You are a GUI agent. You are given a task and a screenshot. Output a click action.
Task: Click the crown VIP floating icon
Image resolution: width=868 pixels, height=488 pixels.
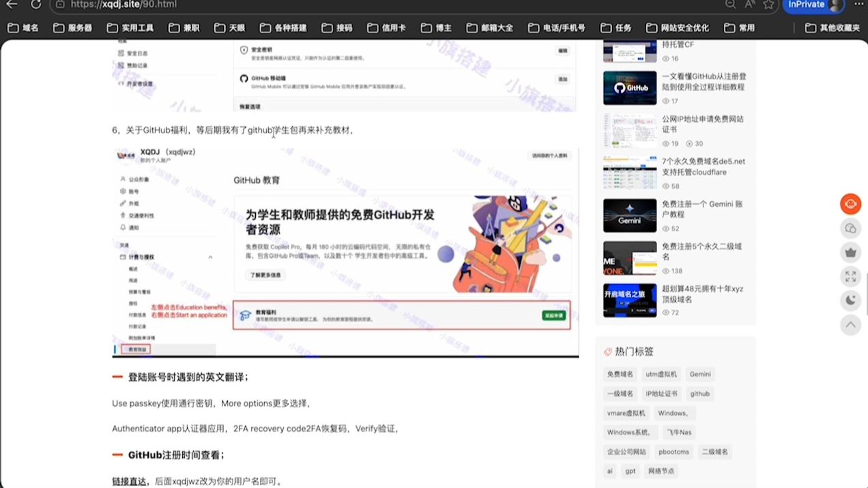(850, 252)
